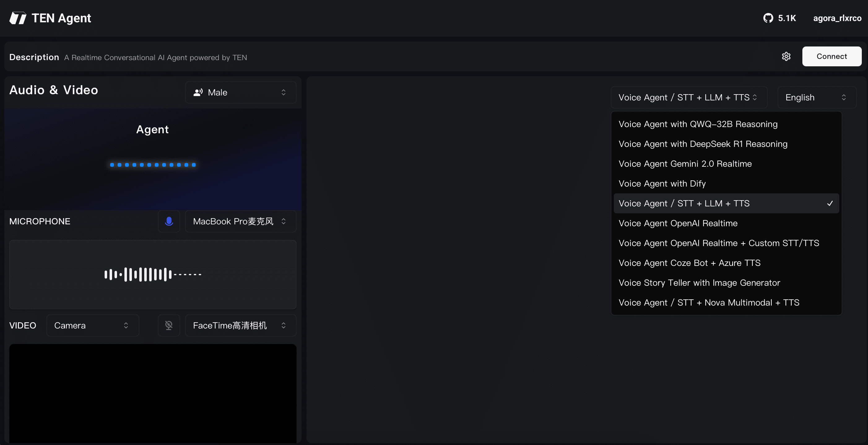The image size is (868, 445).
Task: Click the MICROPHONE label
Action: tap(40, 221)
